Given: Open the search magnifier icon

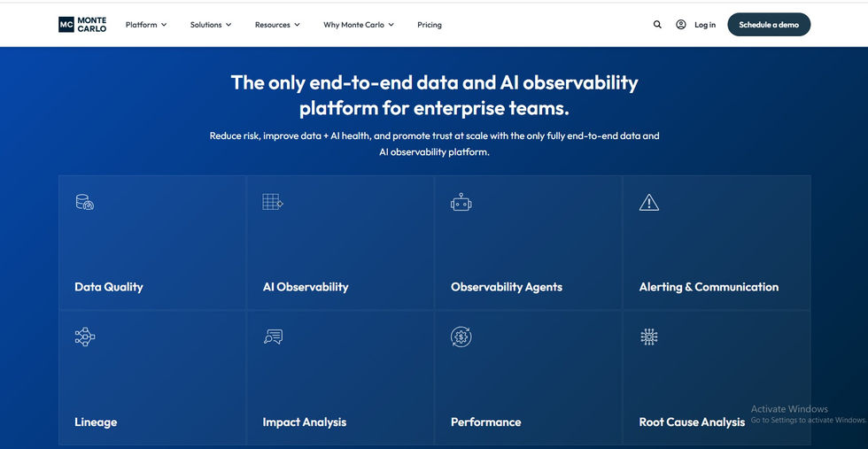Looking at the screenshot, I should pyautogui.click(x=657, y=25).
